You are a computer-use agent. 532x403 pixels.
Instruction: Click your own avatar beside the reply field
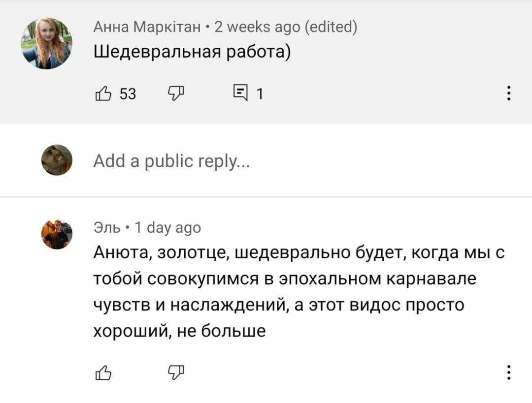57,160
